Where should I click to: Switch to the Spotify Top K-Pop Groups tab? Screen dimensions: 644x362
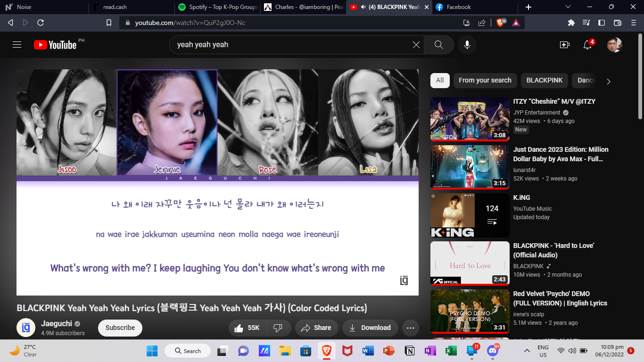click(x=217, y=7)
